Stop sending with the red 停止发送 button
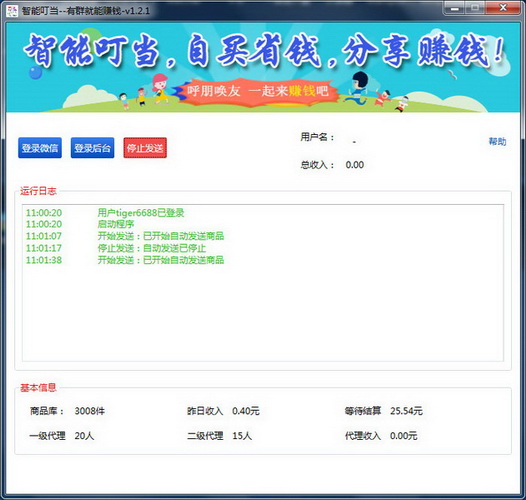Viewport: 526px width, 500px height. [145, 148]
